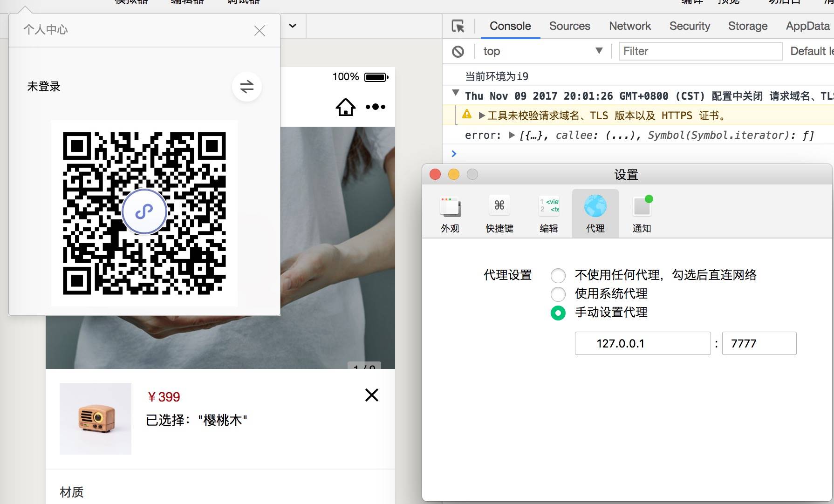834x504 pixels.
Task: Collapse the Thu Nov 09 log group
Action: (x=456, y=93)
